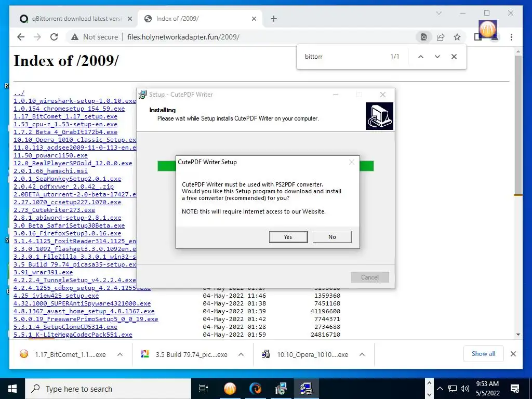
Task: Close the qBittorrent download tab
Action: 129,19
